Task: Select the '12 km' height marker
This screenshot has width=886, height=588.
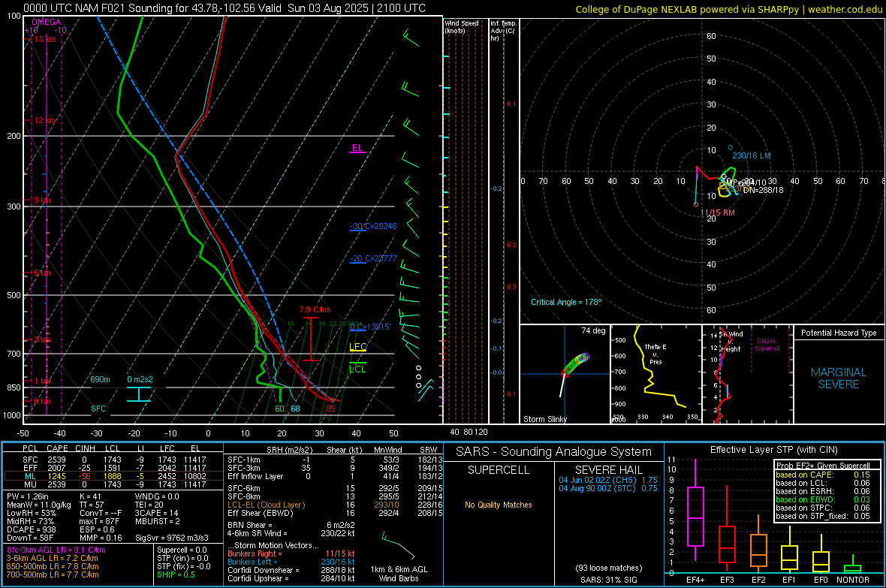Action: tap(44, 120)
